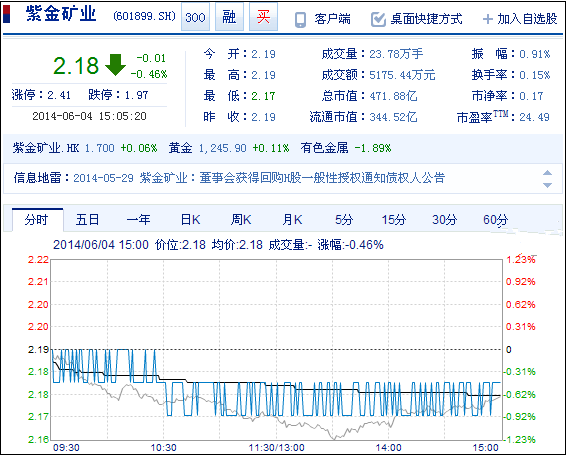The height and width of the screenshot is (456, 567).
Task: Click 加入自选股 to add to watchlist
Action: (x=527, y=19)
